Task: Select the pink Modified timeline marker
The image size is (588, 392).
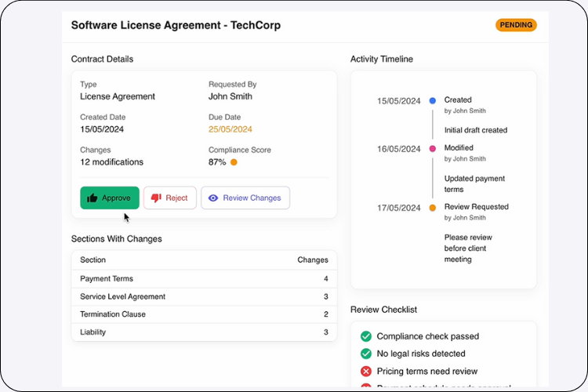Action: click(x=432, y=148)
